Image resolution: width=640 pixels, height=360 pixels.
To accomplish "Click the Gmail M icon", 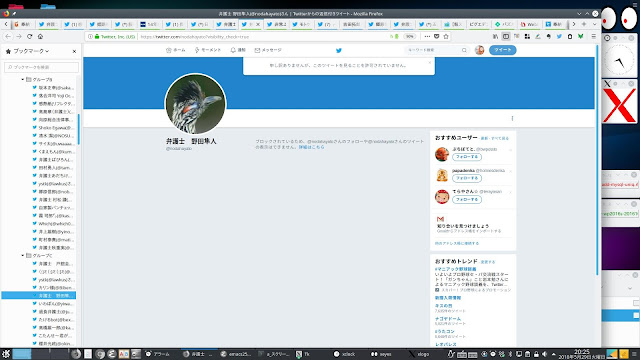I will (440, 219).
